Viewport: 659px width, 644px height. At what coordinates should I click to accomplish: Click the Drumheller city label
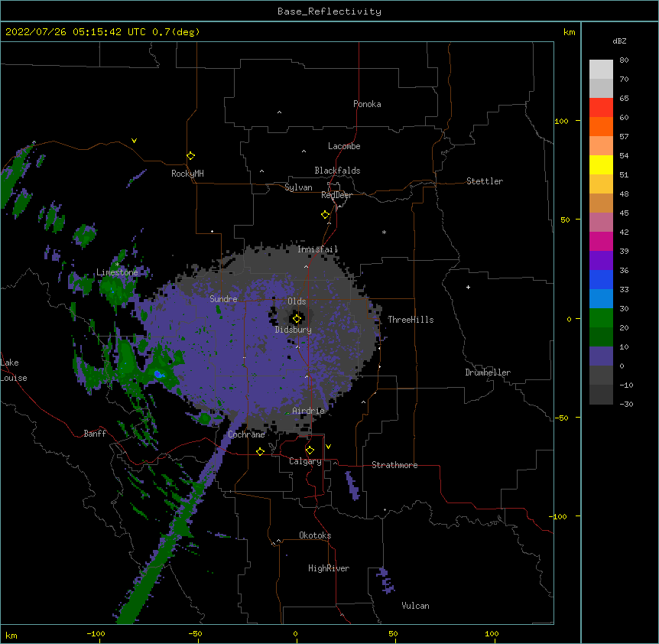[488, 372]
